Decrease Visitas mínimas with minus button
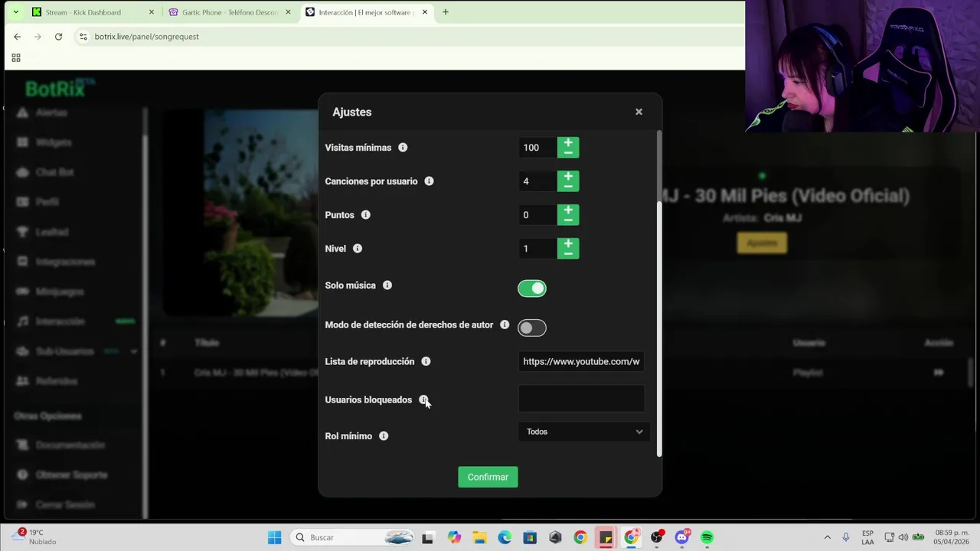 [x=568, y=153]
